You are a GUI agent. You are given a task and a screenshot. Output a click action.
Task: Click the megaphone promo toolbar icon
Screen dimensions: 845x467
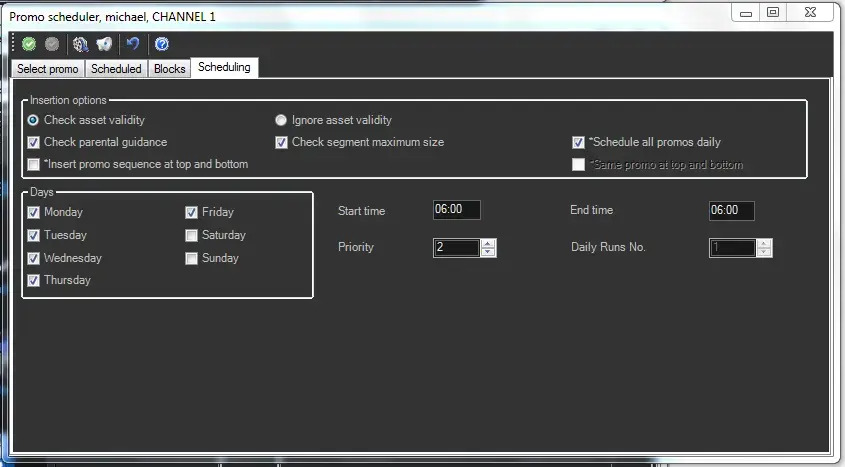coord(105,44)
